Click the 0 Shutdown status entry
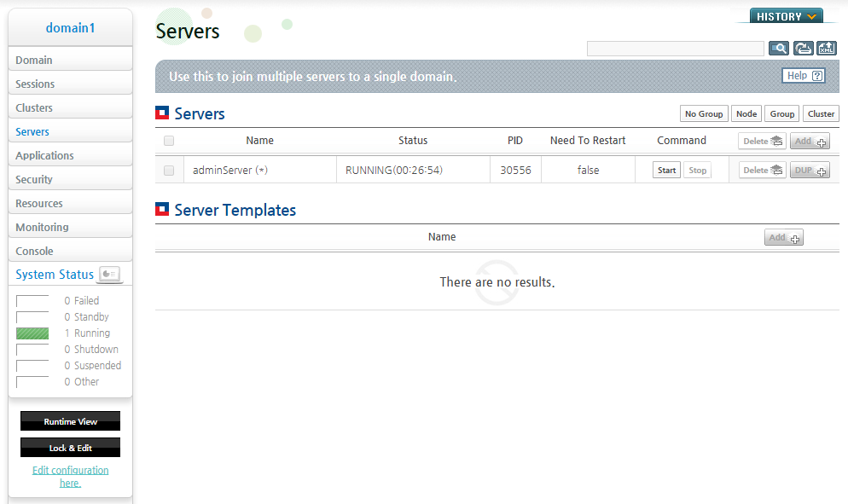This screenshot has height=504, width=848. pos(90,350)
